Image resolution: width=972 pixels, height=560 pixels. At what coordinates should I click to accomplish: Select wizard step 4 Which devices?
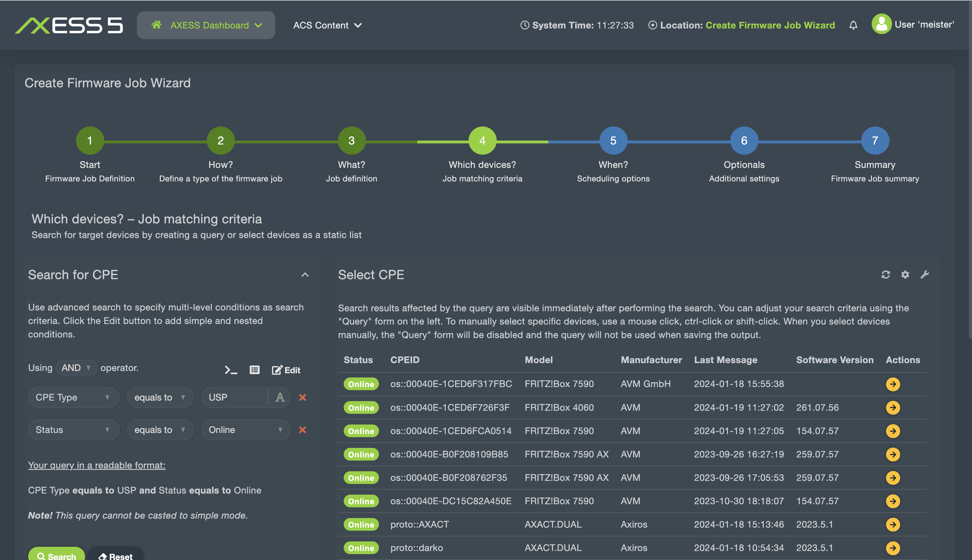click(482, 140)
